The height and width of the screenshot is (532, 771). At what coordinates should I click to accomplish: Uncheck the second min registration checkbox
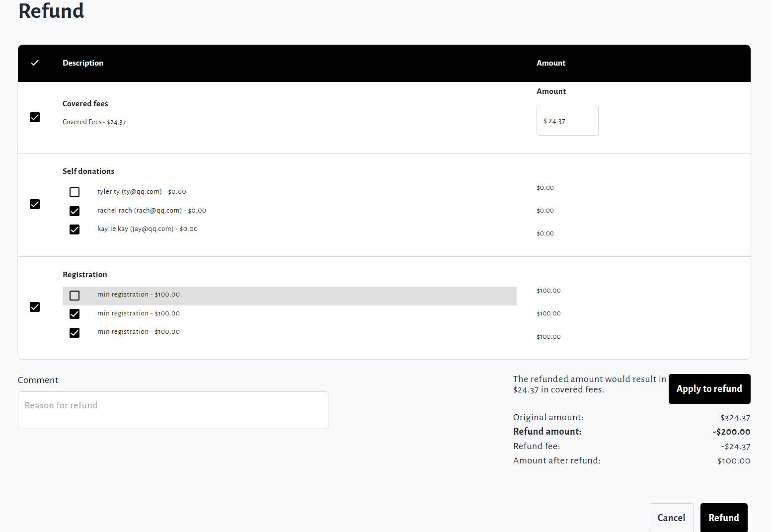[75, 314]
